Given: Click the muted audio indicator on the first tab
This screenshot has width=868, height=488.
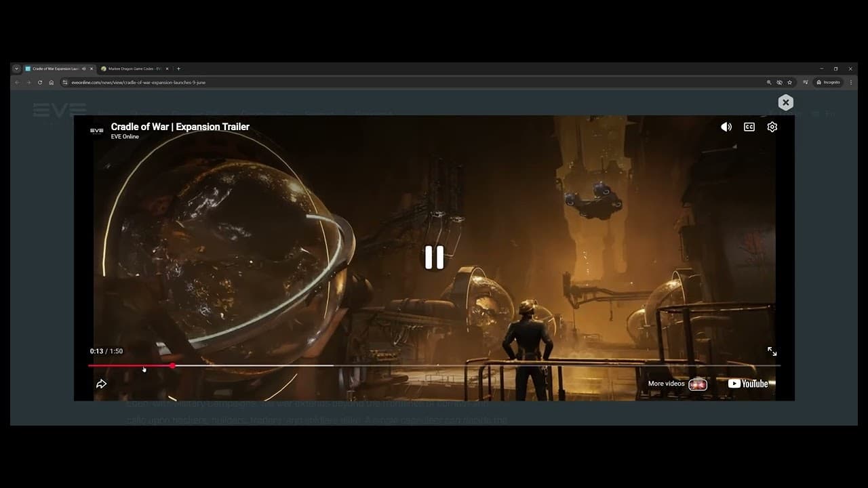Looking at the screenshot, I should [x=84, y=68].
